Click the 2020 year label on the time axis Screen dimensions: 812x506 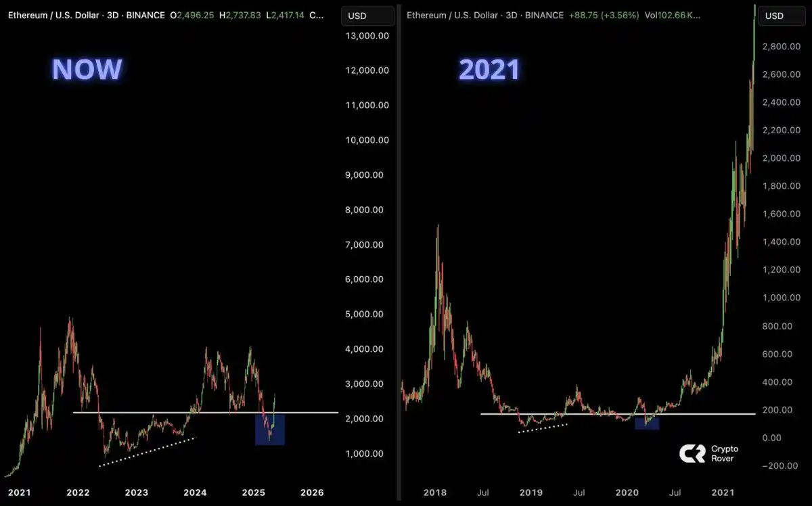627,492
